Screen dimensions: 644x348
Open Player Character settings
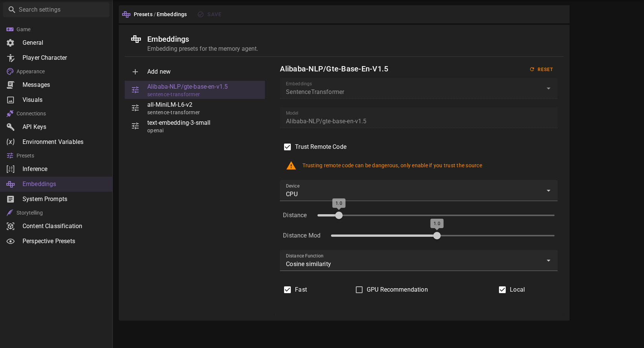[x=56, y=58]
